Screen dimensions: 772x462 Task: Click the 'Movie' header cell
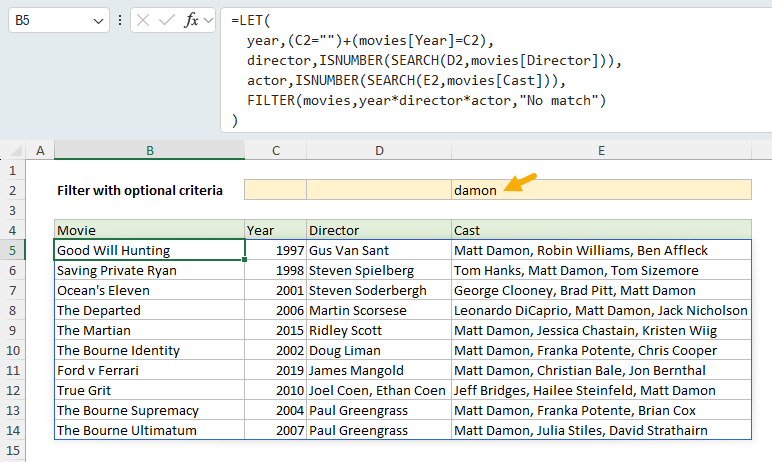(x=149, y=230)
